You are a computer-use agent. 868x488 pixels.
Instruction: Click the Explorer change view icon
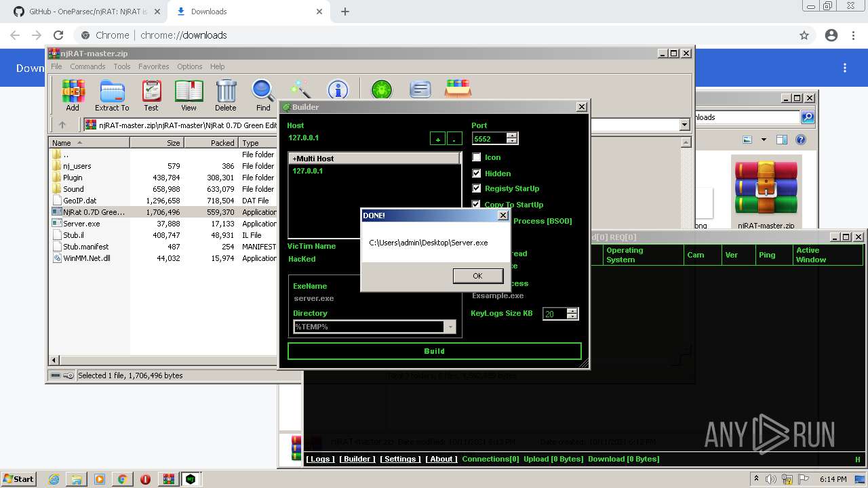pos(747,140)
